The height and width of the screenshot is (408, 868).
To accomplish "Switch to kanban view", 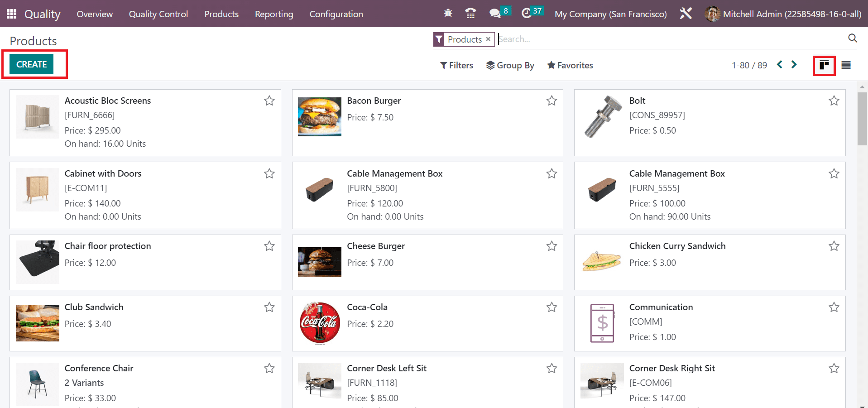I will click(824, 65).
